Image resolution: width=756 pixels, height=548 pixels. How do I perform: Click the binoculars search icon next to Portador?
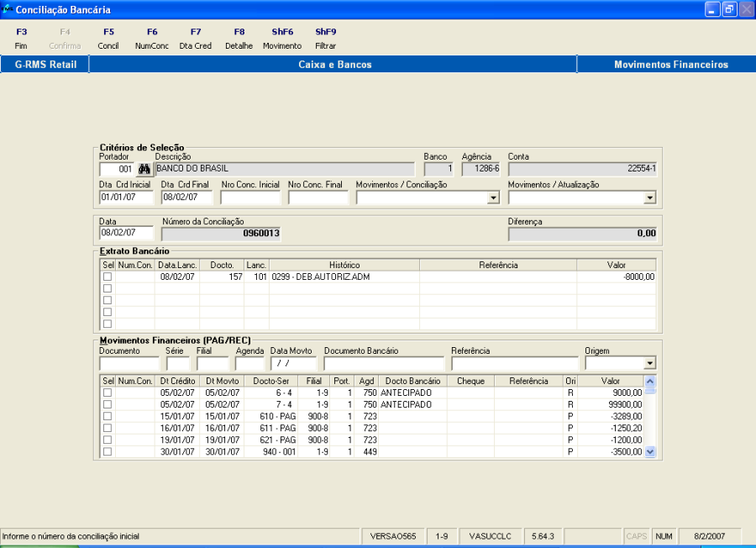[x=146, y=167]
